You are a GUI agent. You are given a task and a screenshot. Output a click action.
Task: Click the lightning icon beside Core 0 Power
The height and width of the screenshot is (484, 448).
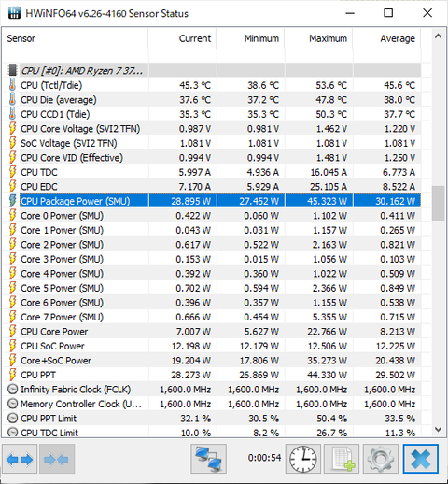12,216
